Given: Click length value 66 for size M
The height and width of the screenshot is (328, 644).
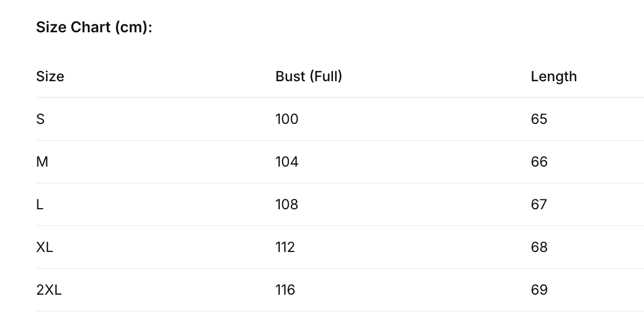Looking at the screenshot, I should pos(539,162).
